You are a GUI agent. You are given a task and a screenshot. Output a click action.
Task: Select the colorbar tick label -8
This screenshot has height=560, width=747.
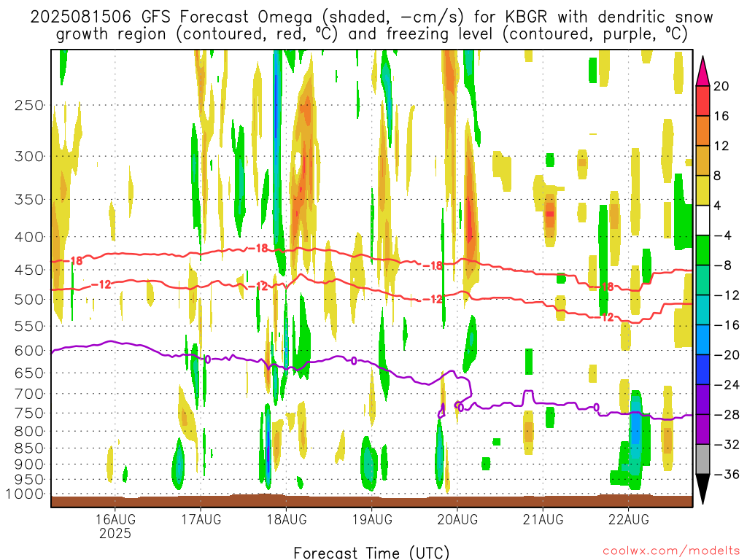point(722,265)
